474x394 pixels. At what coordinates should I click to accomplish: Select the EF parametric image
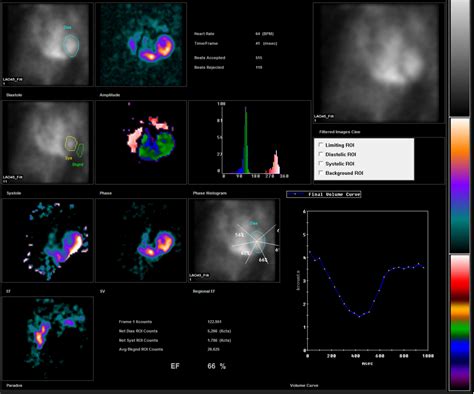click(48, 240)
